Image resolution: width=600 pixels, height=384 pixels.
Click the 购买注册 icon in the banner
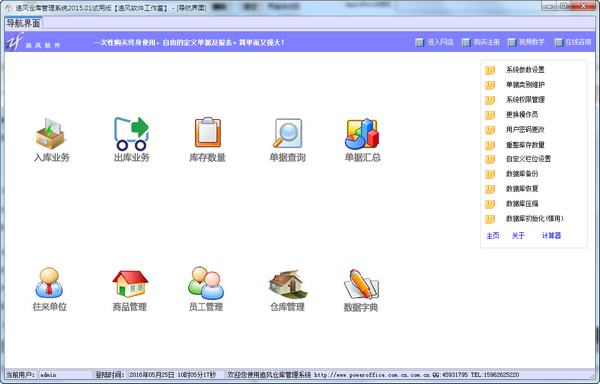coord(466,42)
